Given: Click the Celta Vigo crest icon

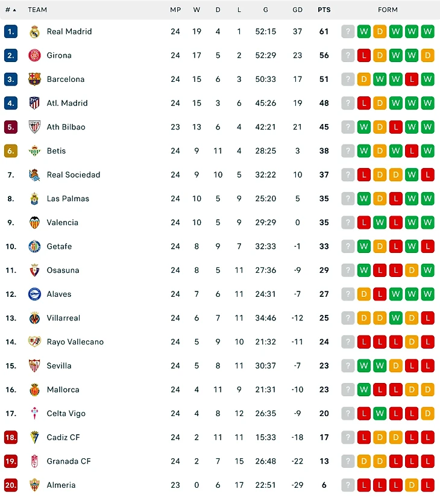Looking at the screenshot, I should pyautogui.click(x=34, y=413).
